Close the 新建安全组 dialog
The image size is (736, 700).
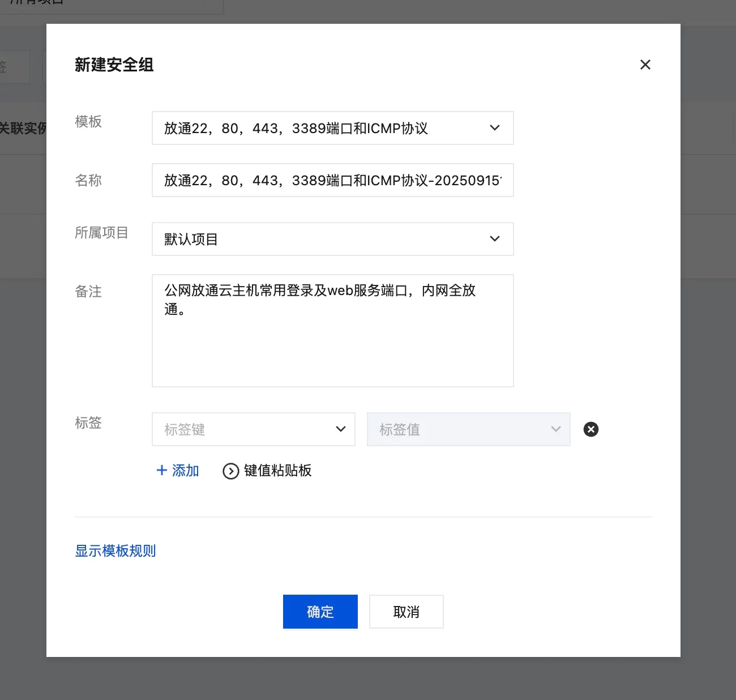(x=645, y=64)
